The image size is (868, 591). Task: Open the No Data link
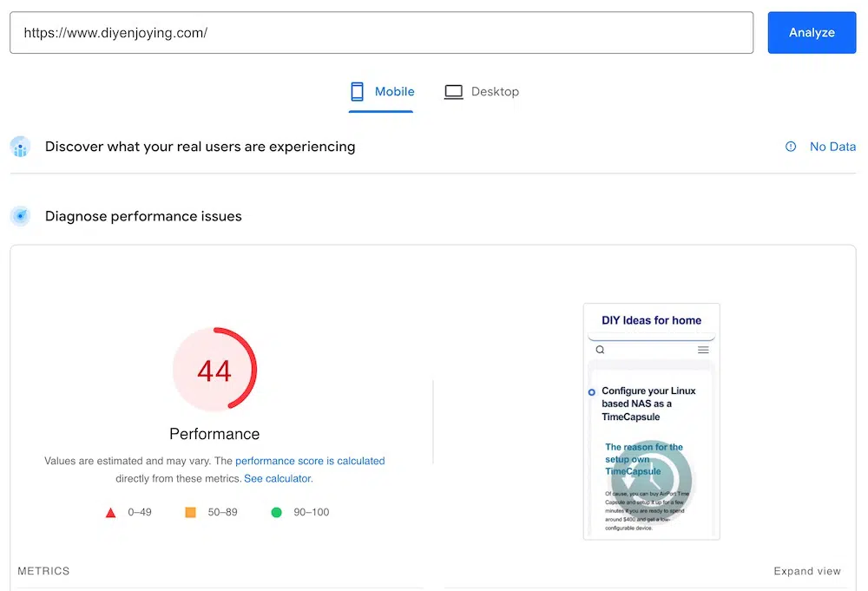point(832,147)
